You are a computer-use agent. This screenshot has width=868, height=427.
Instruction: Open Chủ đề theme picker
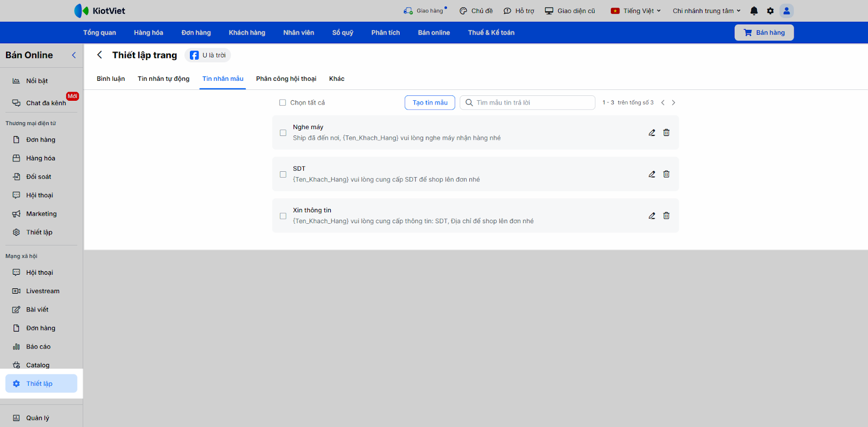click(476, 11)
